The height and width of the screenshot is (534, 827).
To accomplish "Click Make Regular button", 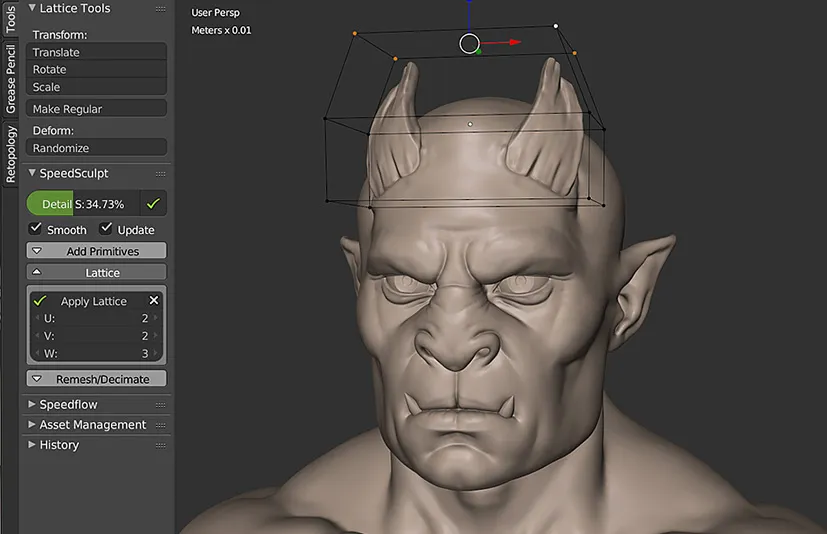I will pyautogui.click(x=97, y=109).
